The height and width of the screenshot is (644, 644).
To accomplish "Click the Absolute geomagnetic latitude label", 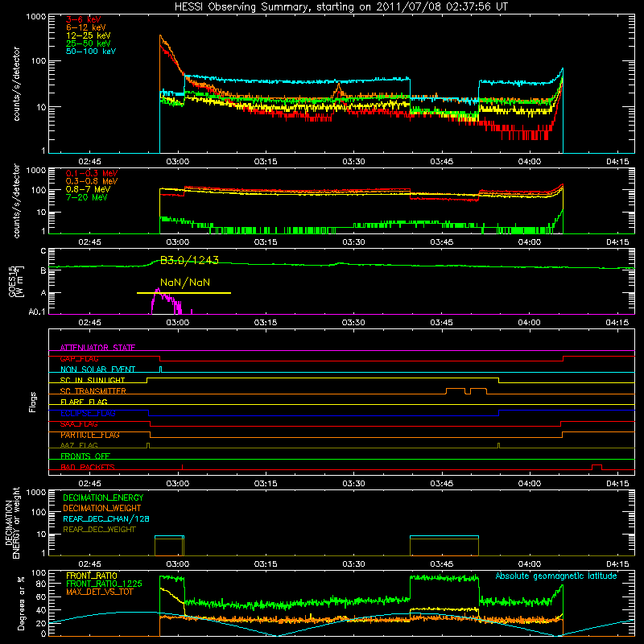I will pos(556,576).
